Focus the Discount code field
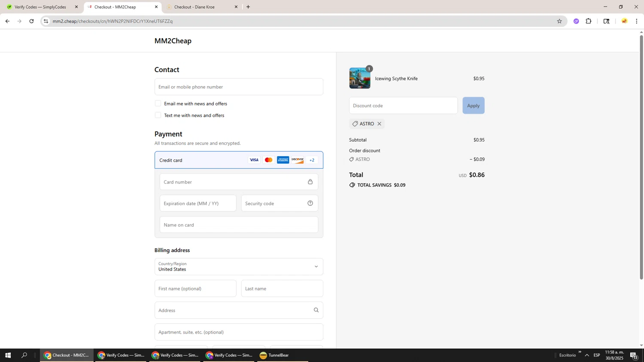The height and width of the screenshot is (362, 644). click(403, 106)
